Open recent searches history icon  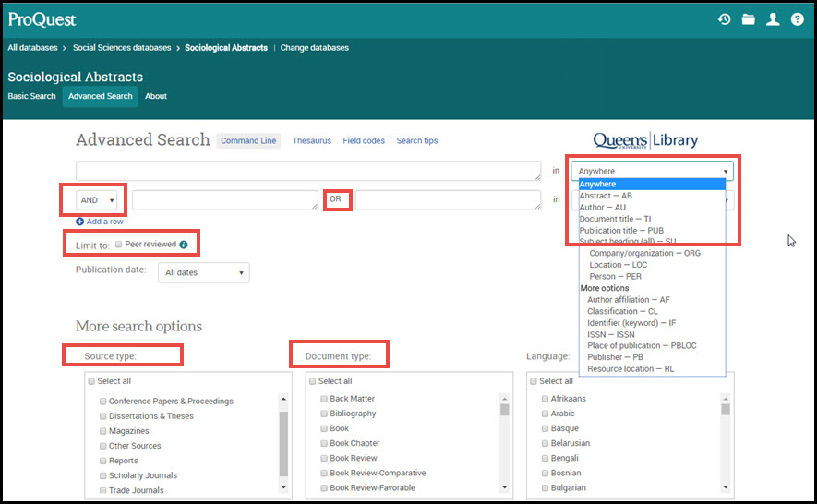click(x=725, y=19)
